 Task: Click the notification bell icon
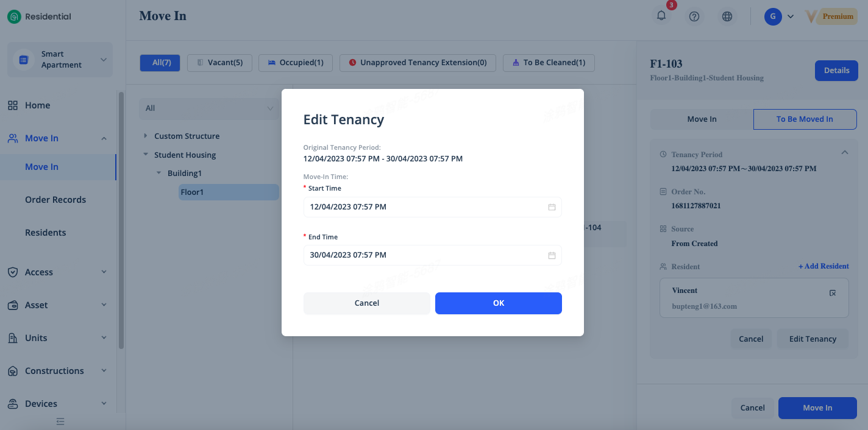(x=661, y=16)
